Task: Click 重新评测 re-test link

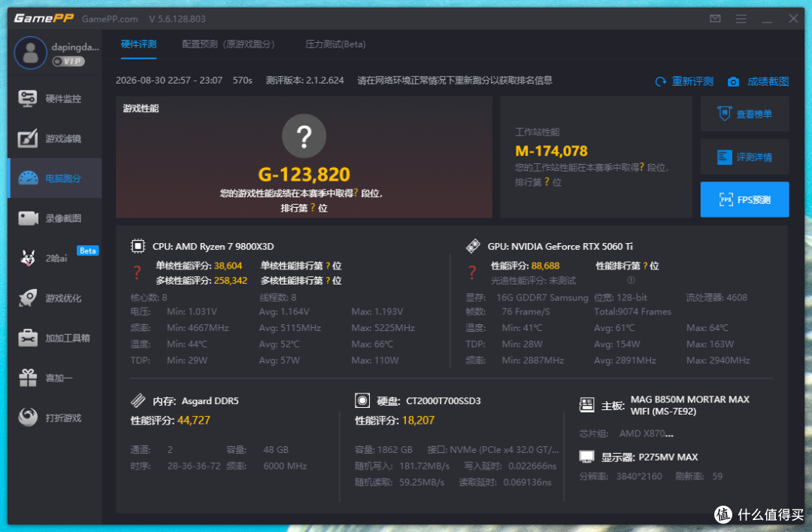Action: tap(692, 81)
